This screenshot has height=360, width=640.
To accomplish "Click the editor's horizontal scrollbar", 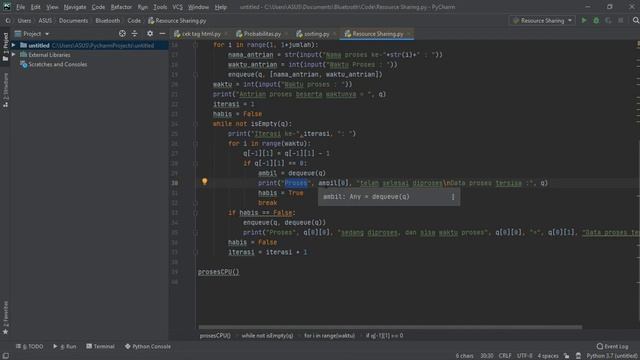I will pyautogui.click(x=390, y=327).
